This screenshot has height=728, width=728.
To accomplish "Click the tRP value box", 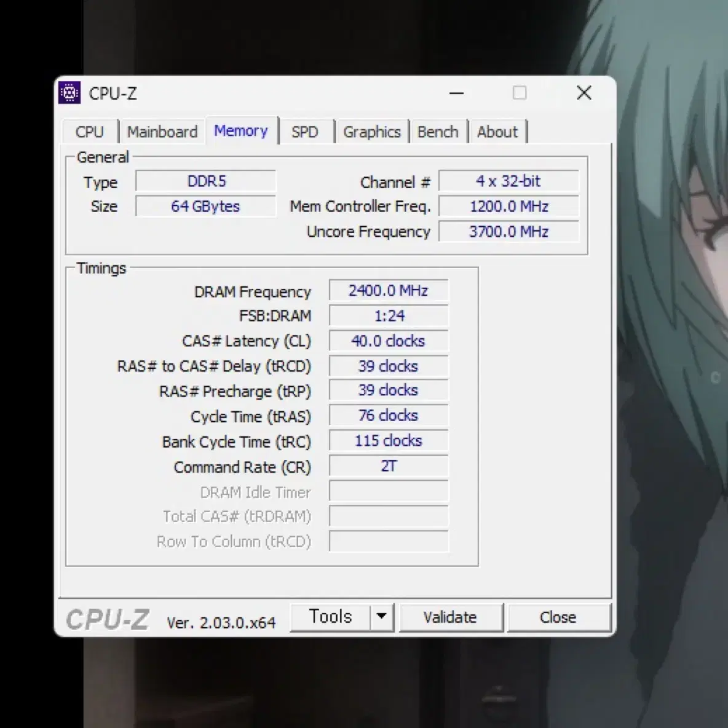I will tap(389, 390).
